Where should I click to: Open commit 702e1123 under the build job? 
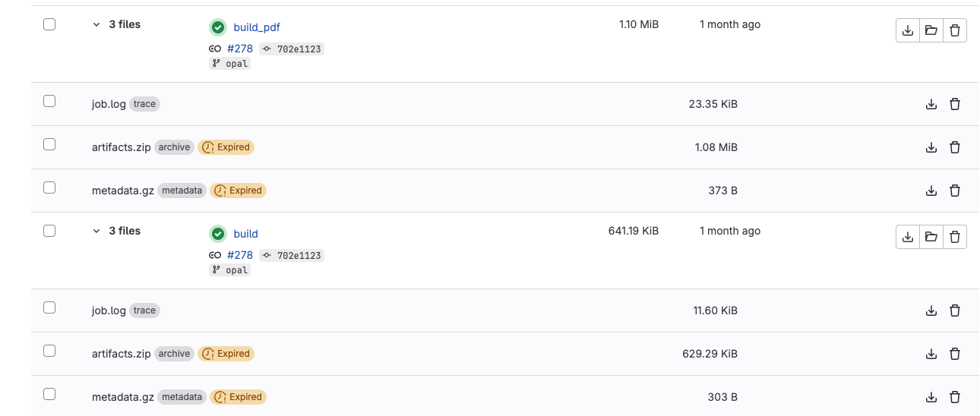299,256
